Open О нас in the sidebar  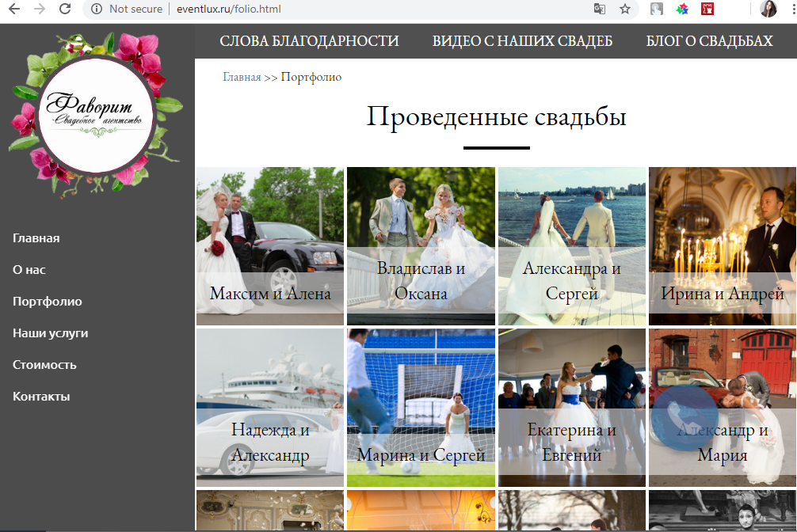pyautogui.click(x=29, y=270)
